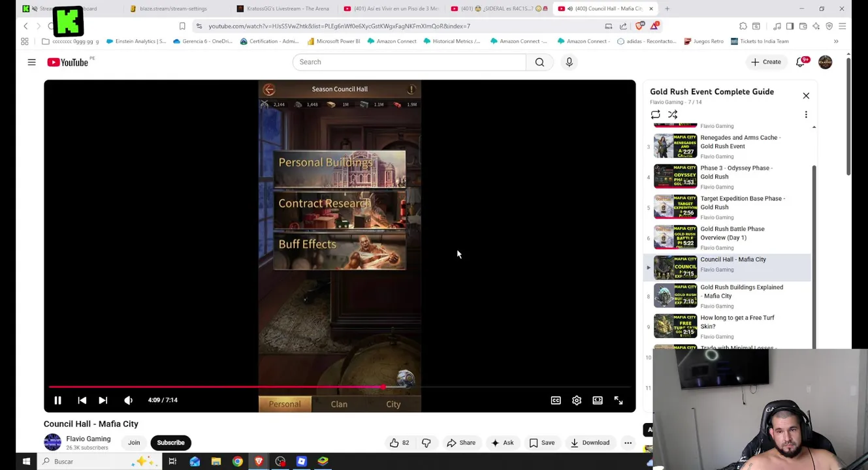Mute the video volume
The image size is (868, 470).
coord(128,400)
